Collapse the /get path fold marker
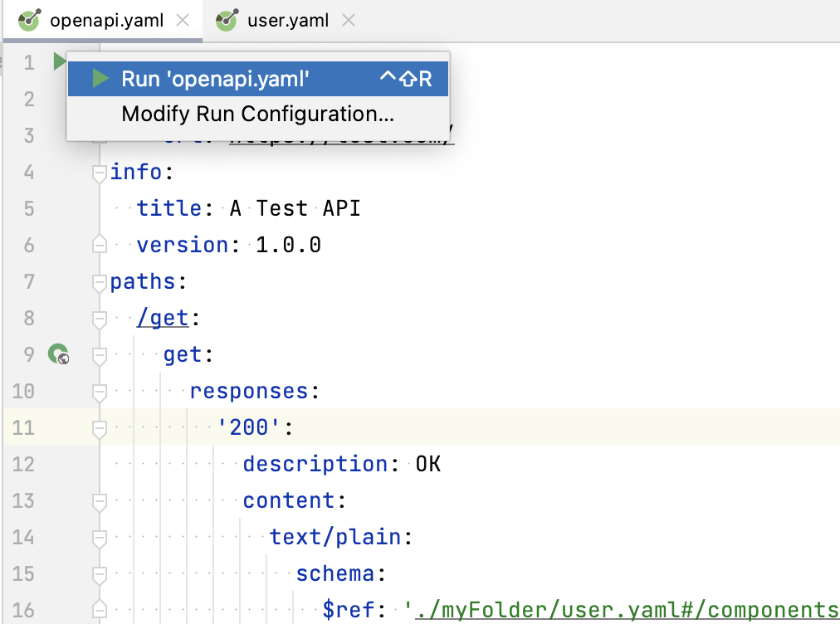840x624 pixels. 99,318
